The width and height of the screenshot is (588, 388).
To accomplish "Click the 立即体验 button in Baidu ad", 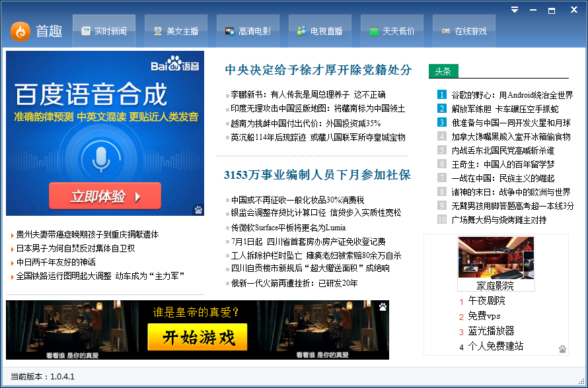I will (x=105, y=196).
